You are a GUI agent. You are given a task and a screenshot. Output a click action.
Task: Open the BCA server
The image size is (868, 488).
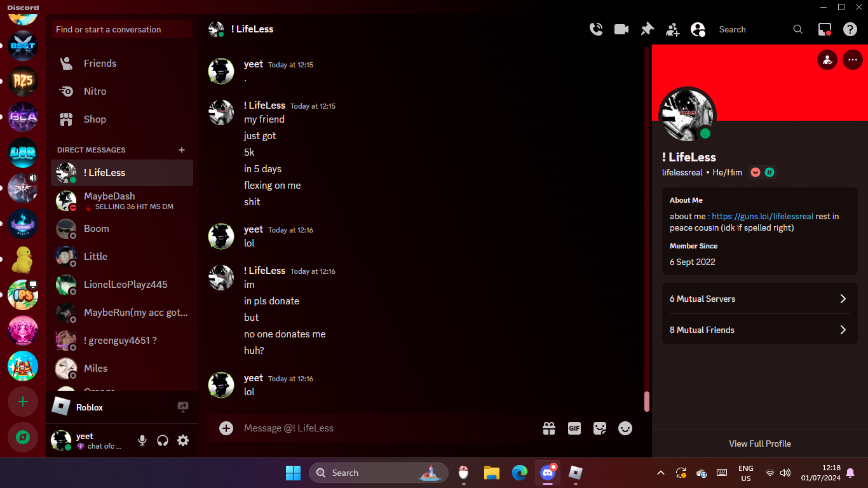[23, 117]
